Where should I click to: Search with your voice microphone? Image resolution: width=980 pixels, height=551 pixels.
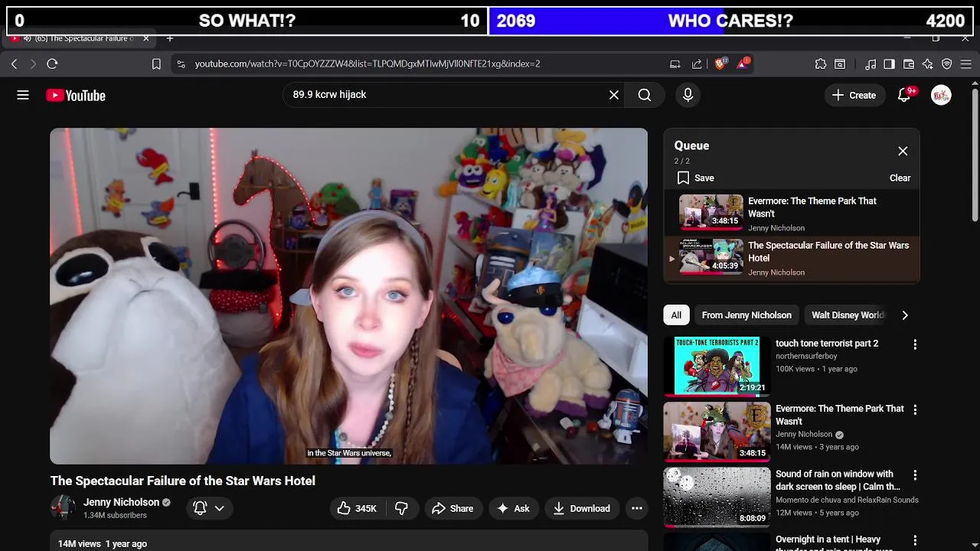point(688,95)
